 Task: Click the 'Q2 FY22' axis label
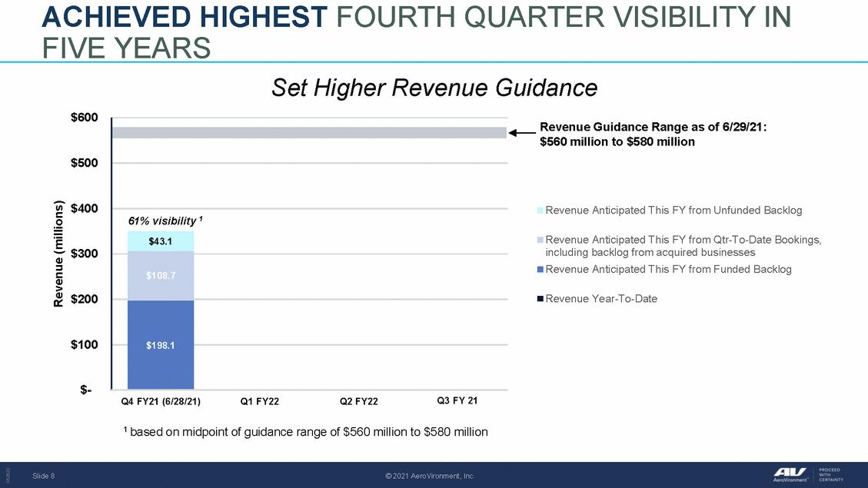359,402
